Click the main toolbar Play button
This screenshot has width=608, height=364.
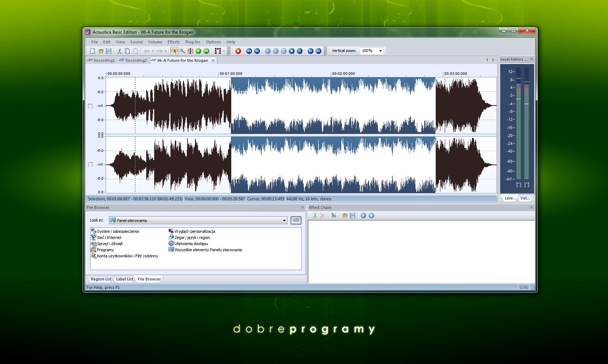point(268,51)
